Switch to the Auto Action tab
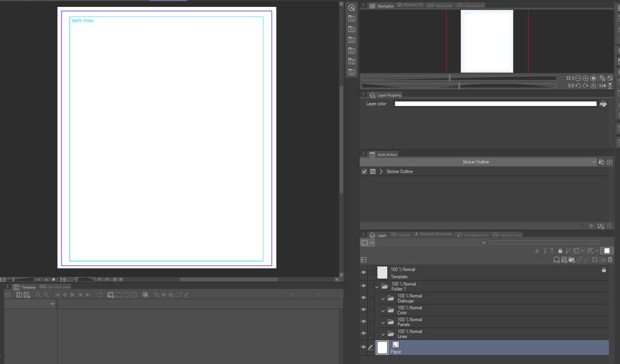Viewport: 620px width, 364px height. (x=383, y=154)
